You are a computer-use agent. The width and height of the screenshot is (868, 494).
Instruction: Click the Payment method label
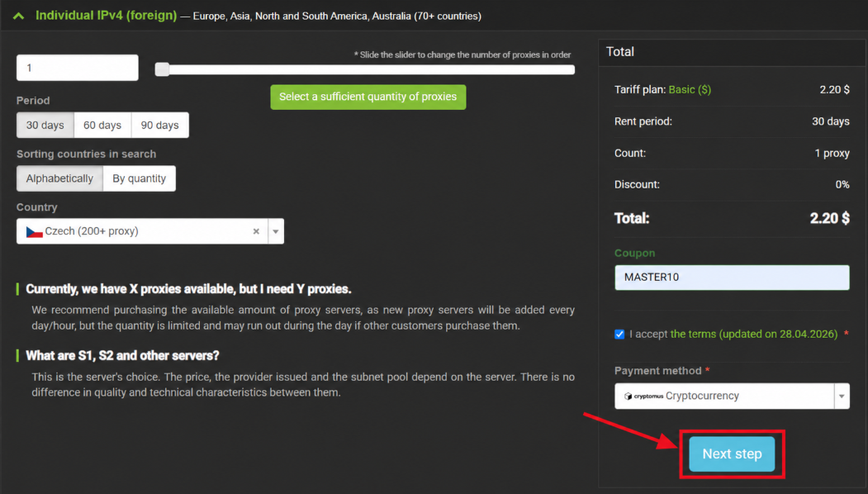point(658,371)
